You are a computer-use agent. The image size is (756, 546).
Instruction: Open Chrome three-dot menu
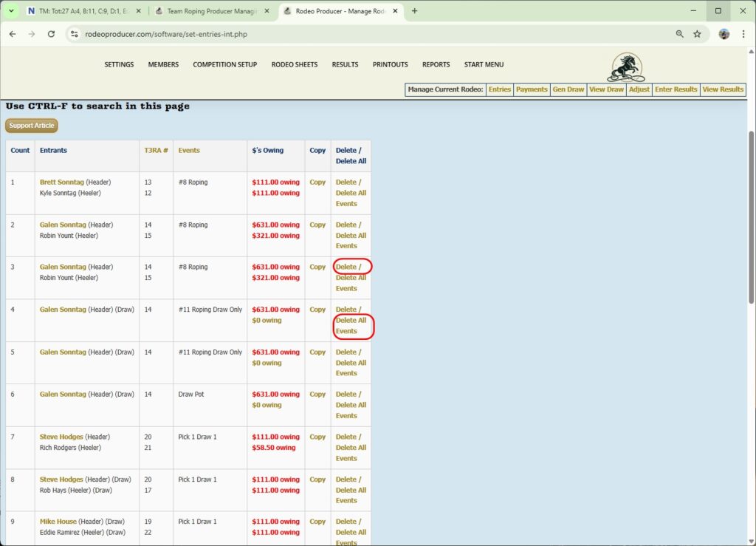pyautogui.click(x=743, y=34)
